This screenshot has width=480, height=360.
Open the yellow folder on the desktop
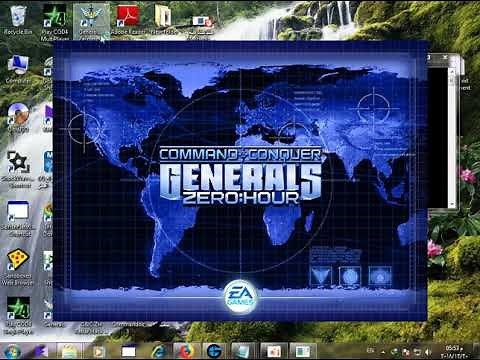163,19
